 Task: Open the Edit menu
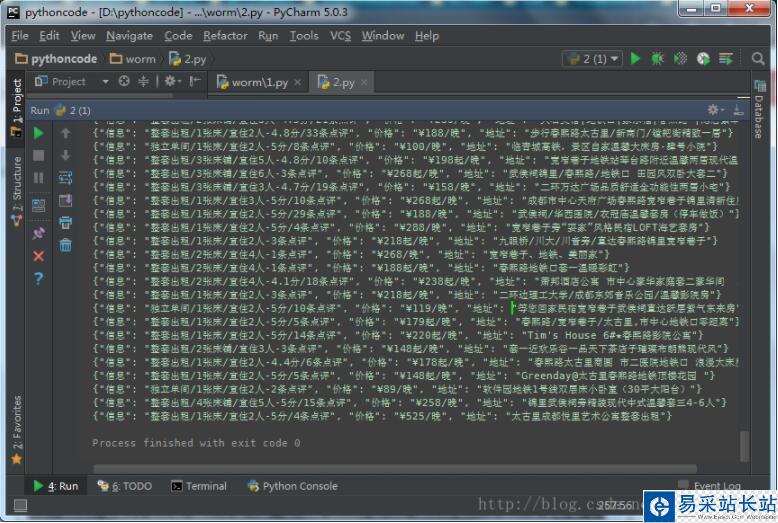pos(49,36)
